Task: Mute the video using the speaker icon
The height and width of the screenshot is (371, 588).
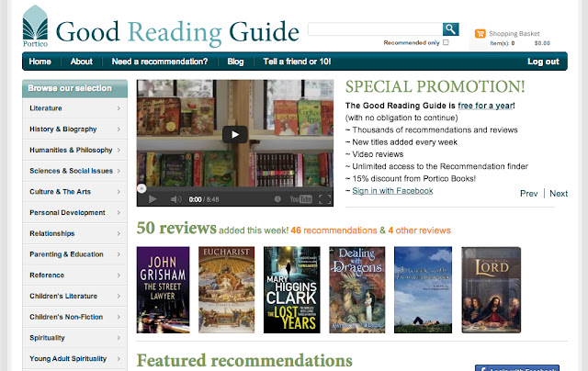Action: pyautogui.click(x=175, y=199)
